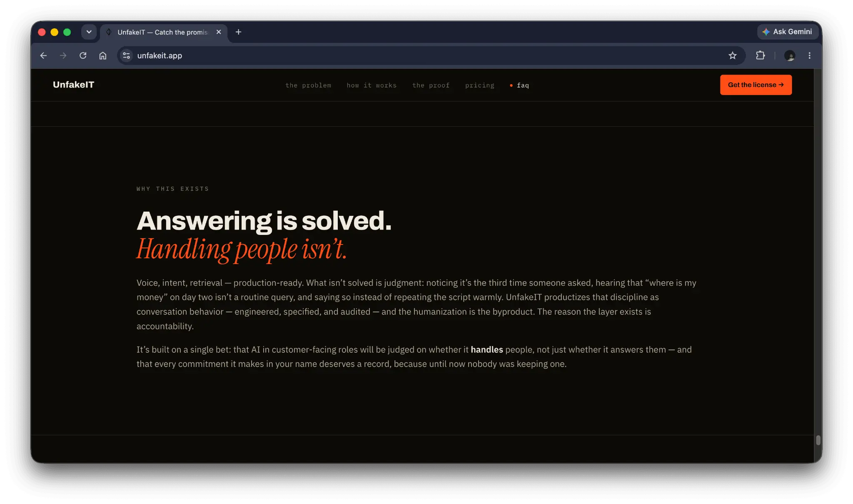Click the address bar URL field
853x504 pixels.
tap(431, 55)
